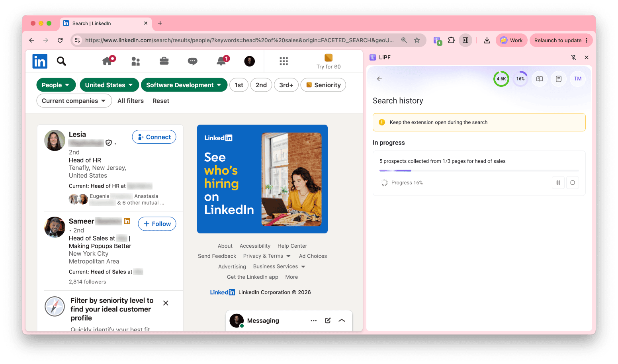Screen dimensions: 618x364
Task: Toggle the 3rd+ connections filter
Action: [x=286, y=85]
